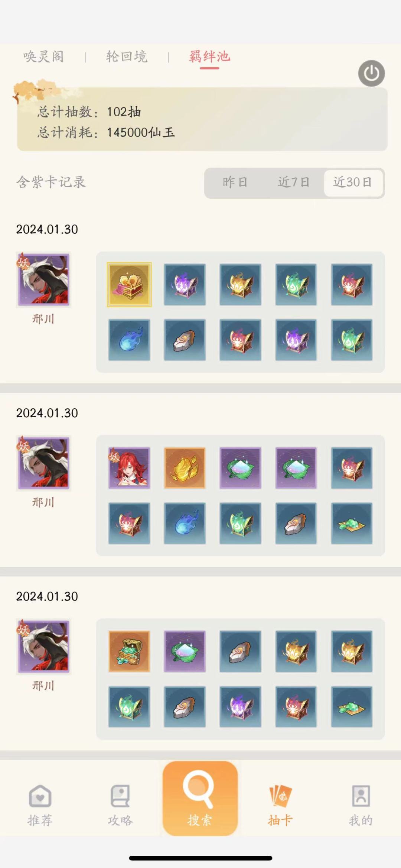Select the 抽卡 cards icon

[280, 796]
